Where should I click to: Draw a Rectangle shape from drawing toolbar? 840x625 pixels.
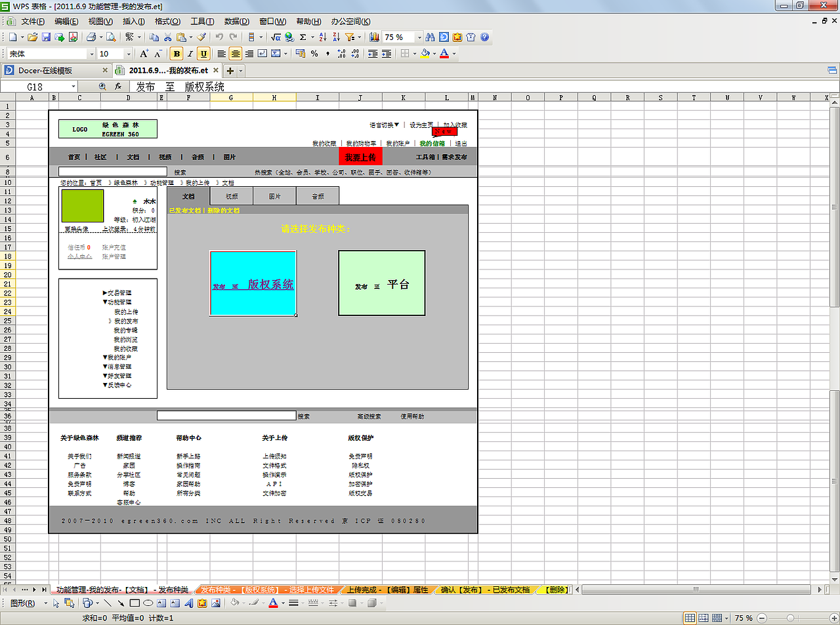click(x=135, y=603)
